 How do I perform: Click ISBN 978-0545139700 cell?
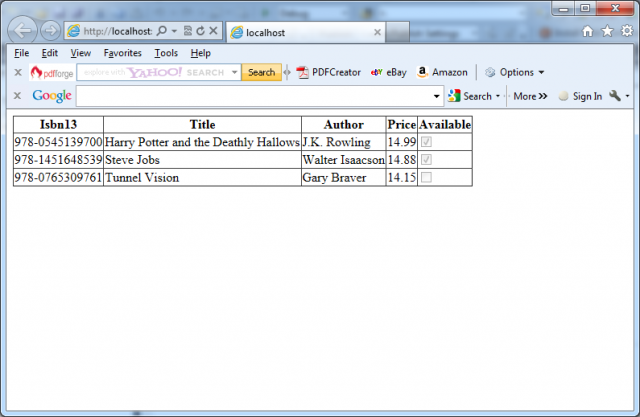(x=58, y=142)
